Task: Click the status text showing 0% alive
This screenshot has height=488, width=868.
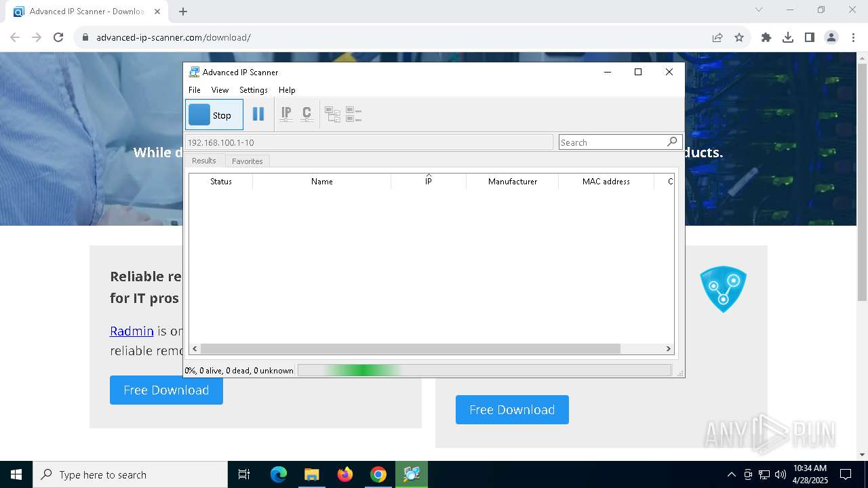Action: coord(239,371)
